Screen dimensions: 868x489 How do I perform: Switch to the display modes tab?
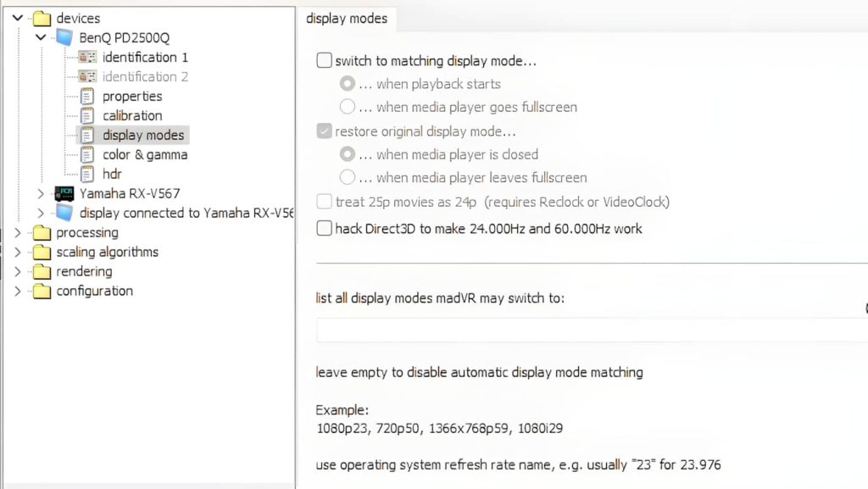tap(348, 18)
